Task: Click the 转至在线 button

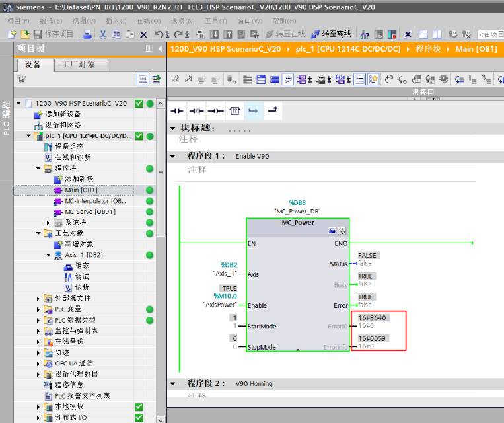Action: 285,34
